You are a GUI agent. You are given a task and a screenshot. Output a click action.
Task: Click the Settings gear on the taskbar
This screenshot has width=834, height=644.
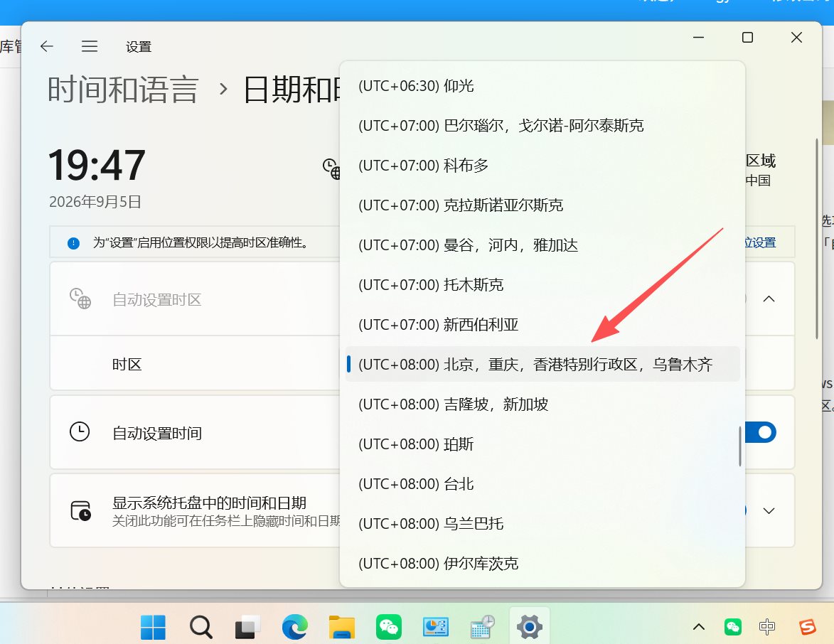[x=529, y=628]
